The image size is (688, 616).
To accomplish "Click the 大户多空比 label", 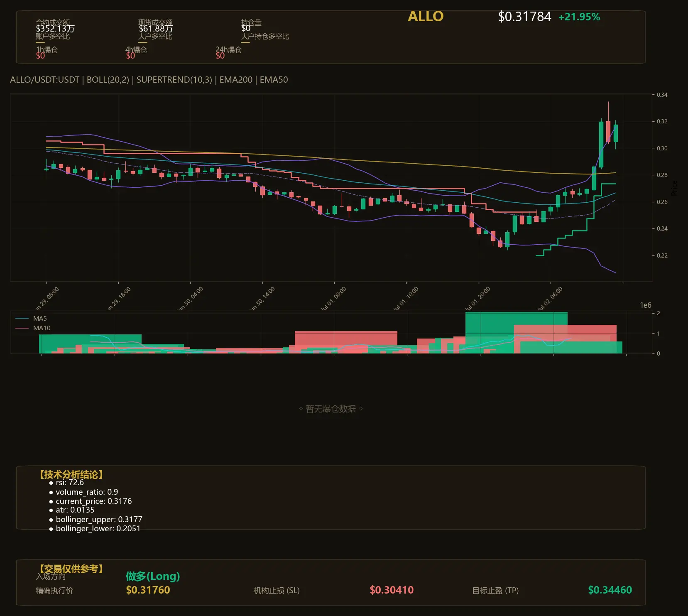I will point(155,36).
